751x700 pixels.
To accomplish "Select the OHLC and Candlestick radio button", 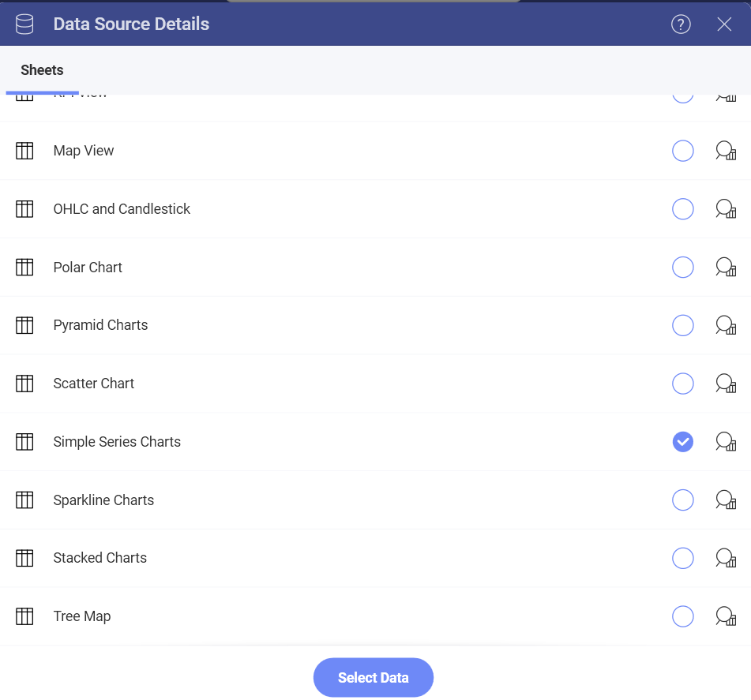I will [x=682, y=209].
